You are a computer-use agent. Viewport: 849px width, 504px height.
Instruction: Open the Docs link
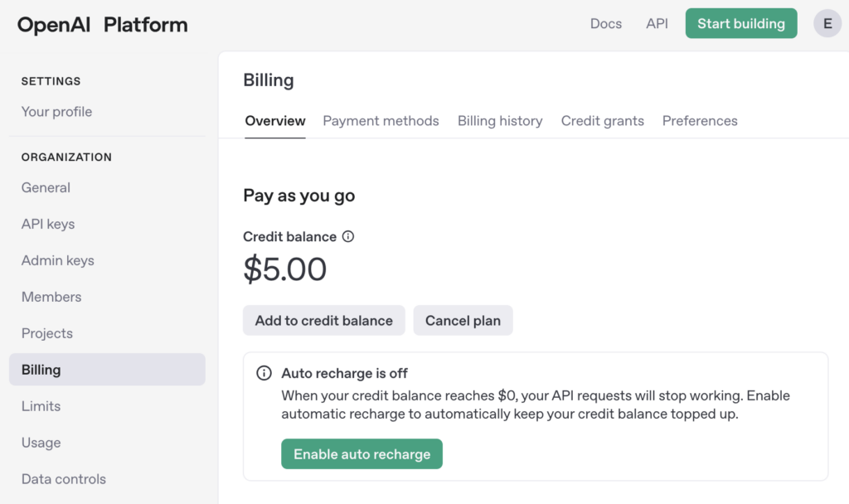(606, 24)
